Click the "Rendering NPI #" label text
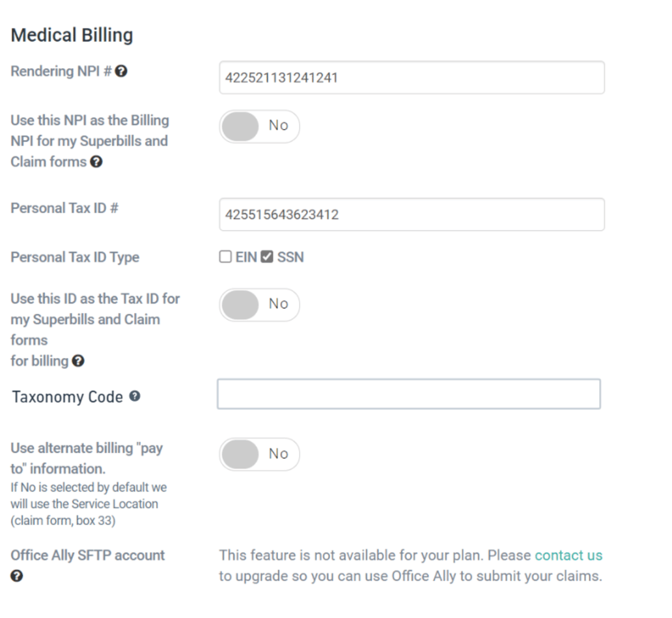 (61, 72)
